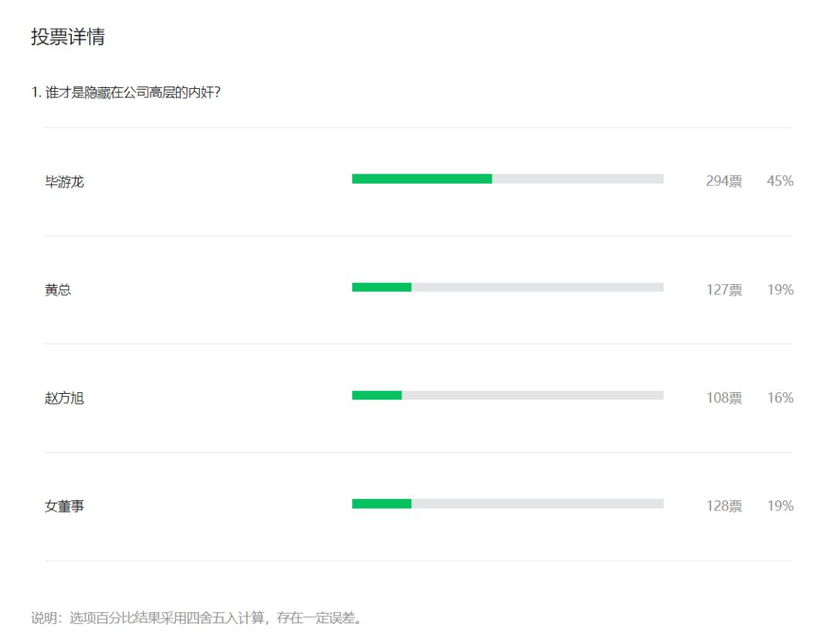Select the 黄总 option label
The width and height of the screenshot is (834, 644).
pos(58,290)
